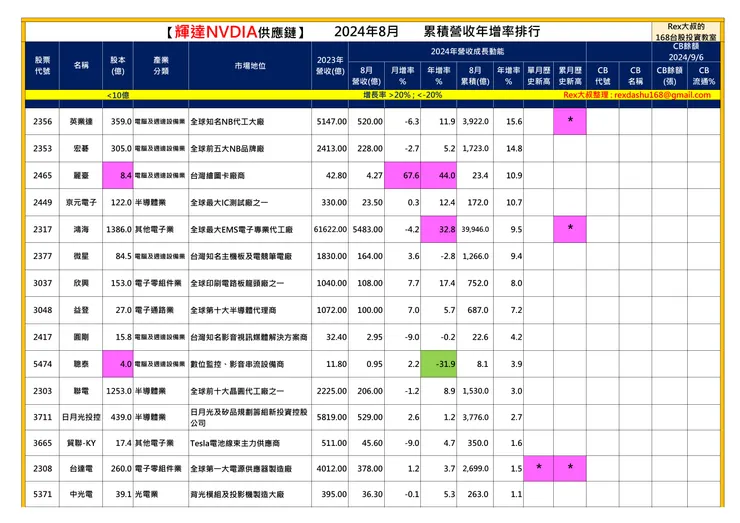Click stock code 2356 cell
Screen dimensions: 740x523
(x=42, y=122)
